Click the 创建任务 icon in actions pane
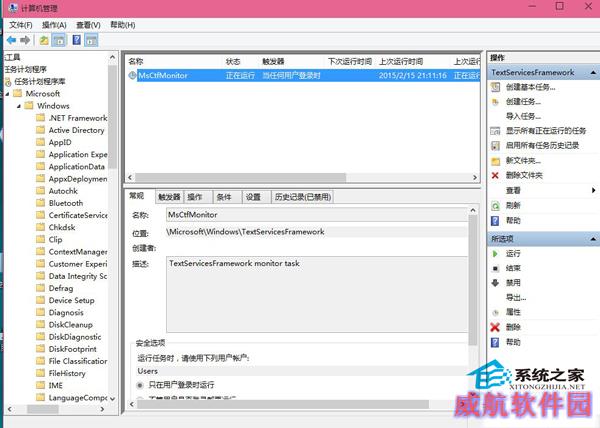This screenshot has width=600, height=428. tap(495, 102)
